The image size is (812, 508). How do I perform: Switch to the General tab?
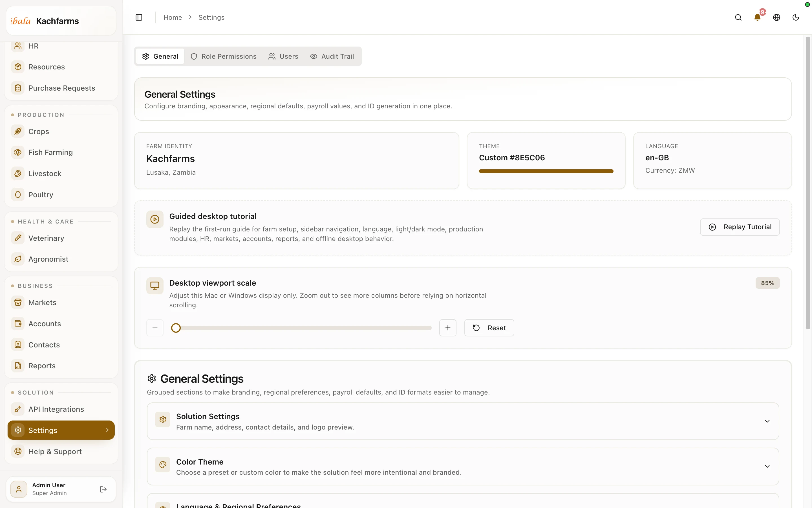click(160, 56)
